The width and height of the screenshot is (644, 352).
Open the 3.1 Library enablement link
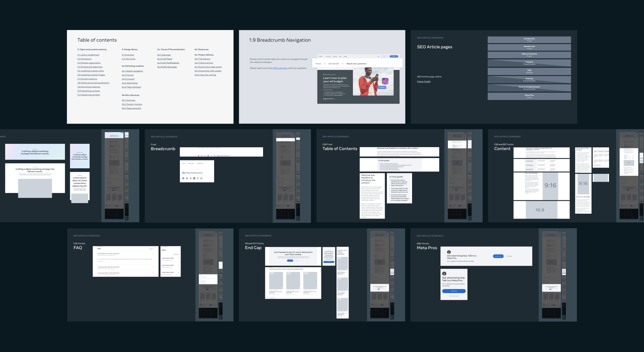point(88,55)
